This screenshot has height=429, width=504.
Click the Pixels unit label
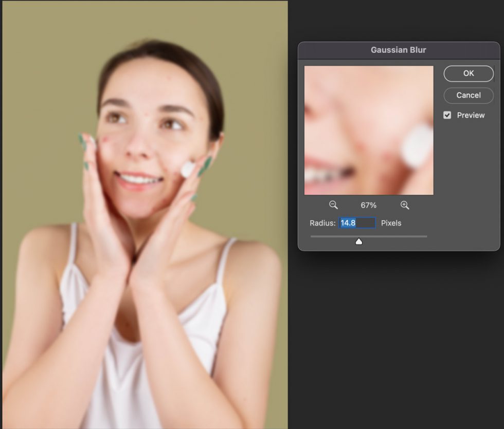pyautogui.click(x=391, y=222)
